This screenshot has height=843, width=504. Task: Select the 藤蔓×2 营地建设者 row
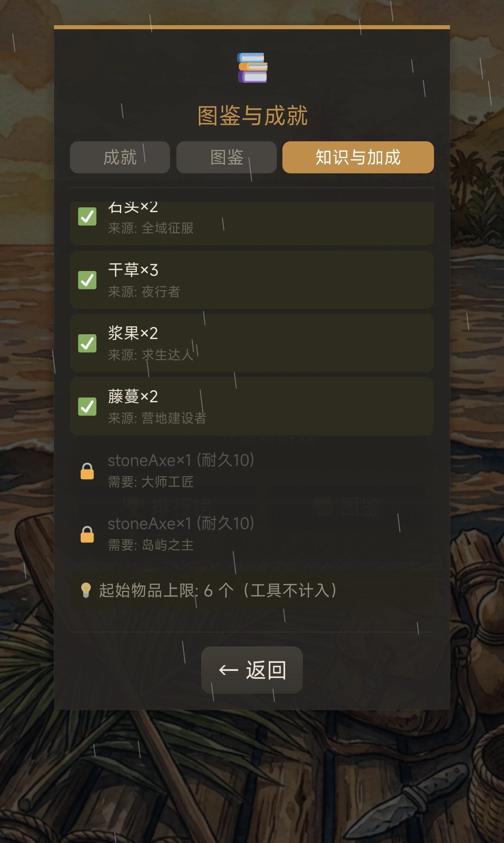point(252,406)
